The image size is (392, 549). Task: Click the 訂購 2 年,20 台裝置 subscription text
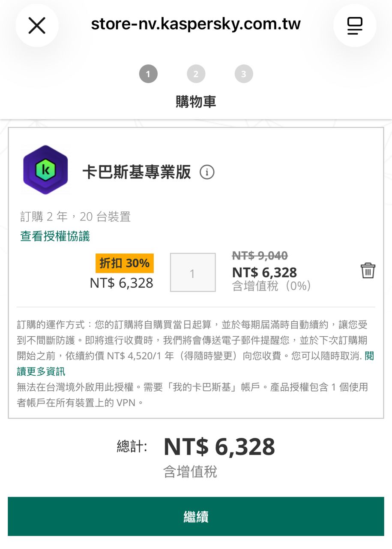tap(75, 217)
